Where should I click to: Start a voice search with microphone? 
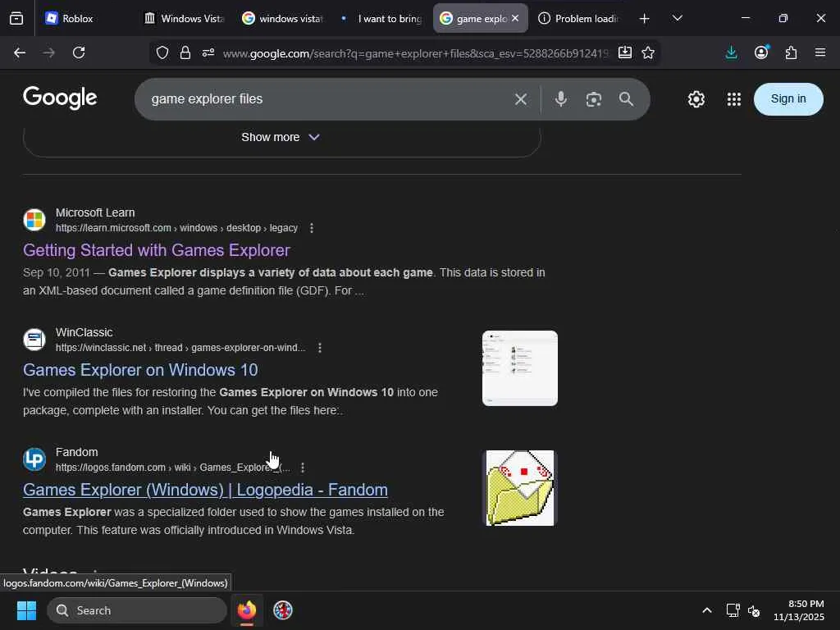(561, 99)
